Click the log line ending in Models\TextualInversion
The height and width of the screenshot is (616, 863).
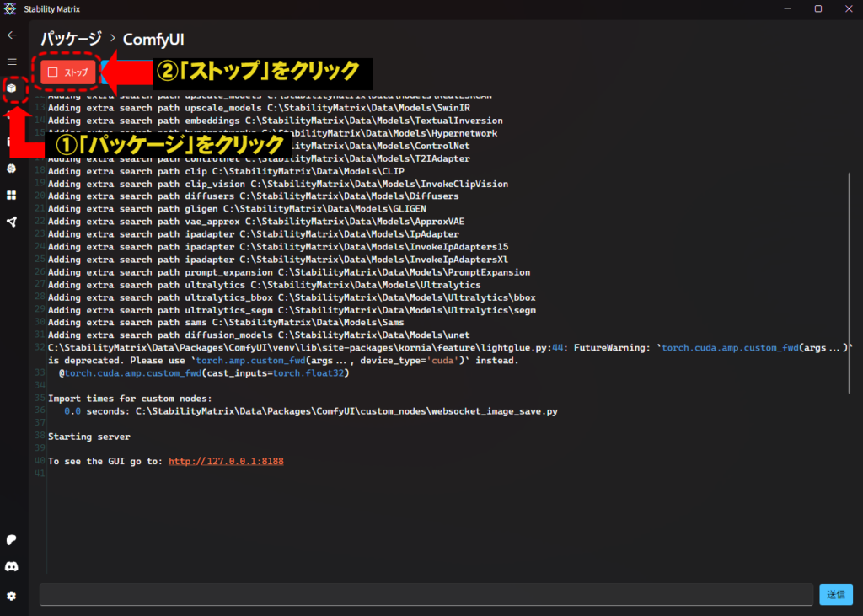point(276,121)
